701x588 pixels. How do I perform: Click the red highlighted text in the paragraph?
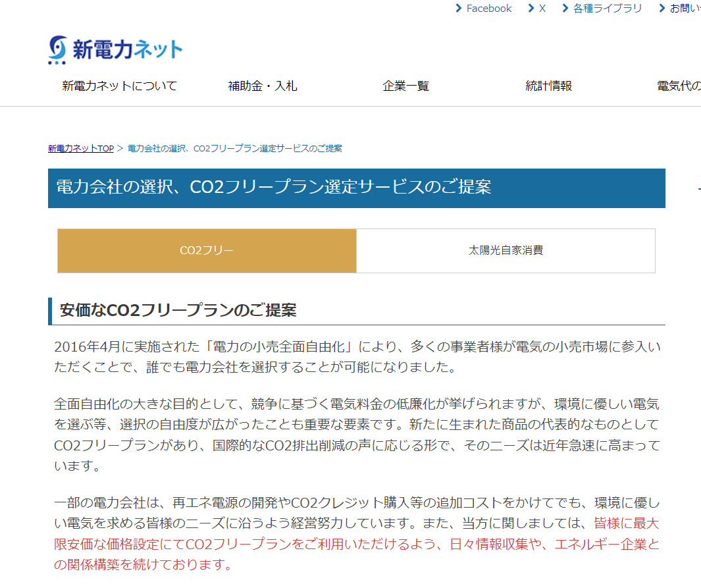(x=355, y=545)
